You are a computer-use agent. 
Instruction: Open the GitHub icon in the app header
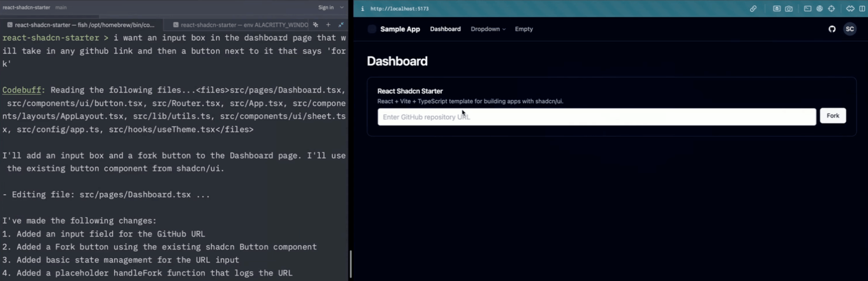pyautogui.click(x=832, y=29)
